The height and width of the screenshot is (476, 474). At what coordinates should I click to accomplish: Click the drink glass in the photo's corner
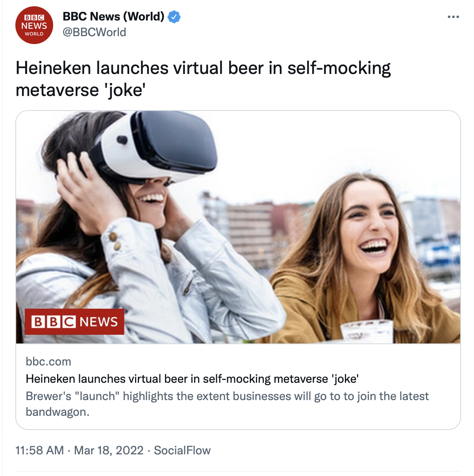[367, 331]
